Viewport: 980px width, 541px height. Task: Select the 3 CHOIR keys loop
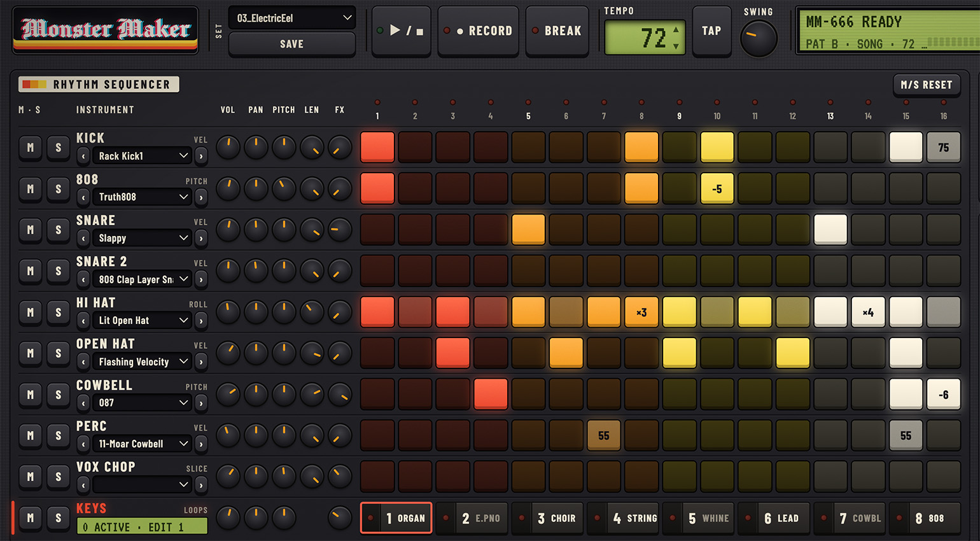tap(547, 518)
